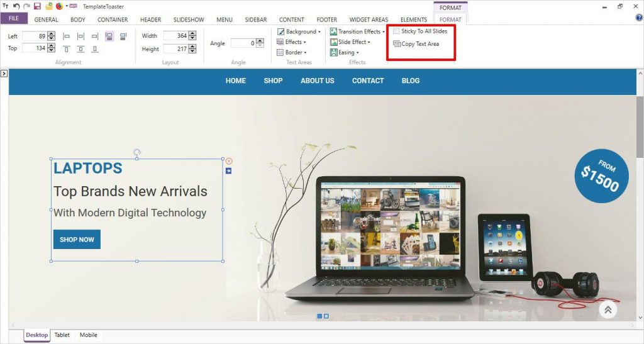Expand the Transition Effects dropdown
644x344 pixels.
tap(357, 31)
